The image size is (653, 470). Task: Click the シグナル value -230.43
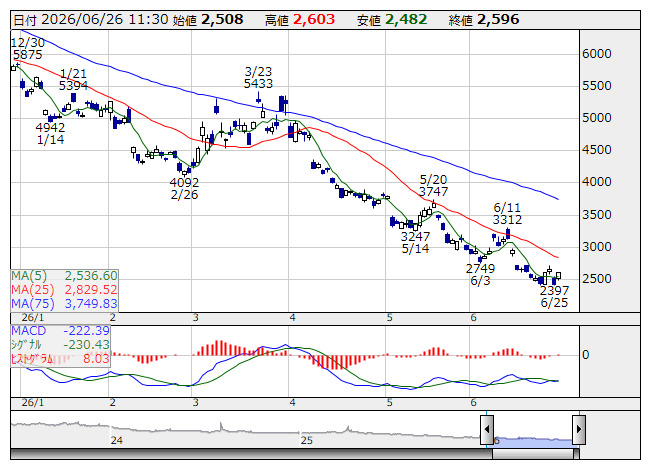click(86, 345)
